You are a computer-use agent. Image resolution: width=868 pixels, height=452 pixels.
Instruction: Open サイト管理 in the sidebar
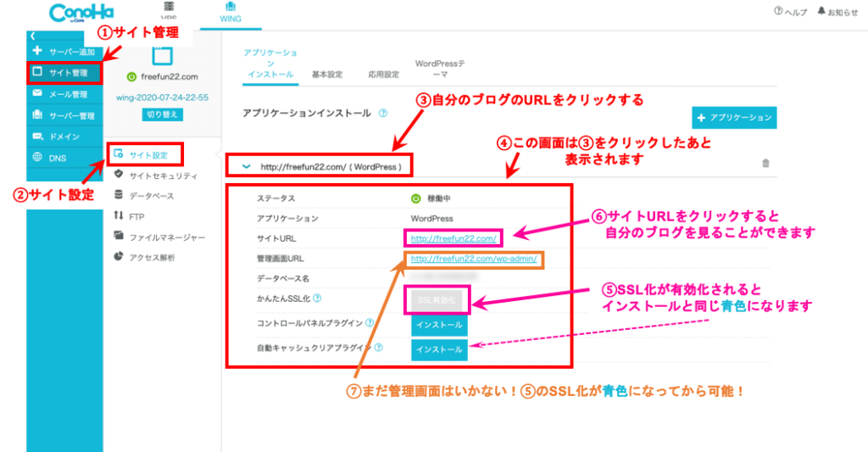tap(64, 73)
